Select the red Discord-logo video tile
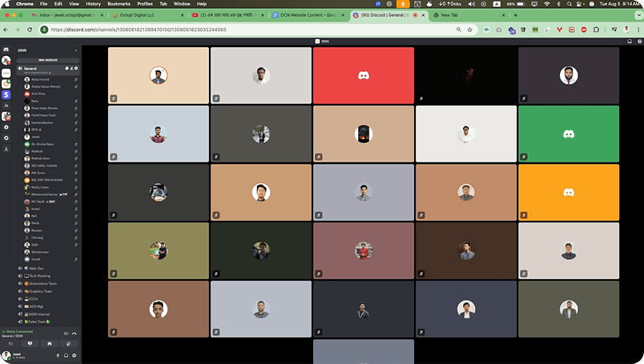 (364, 75)
